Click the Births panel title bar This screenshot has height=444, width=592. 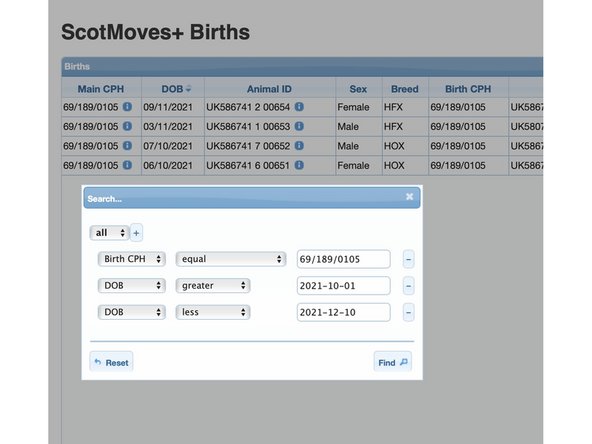[x=302, y=67]
